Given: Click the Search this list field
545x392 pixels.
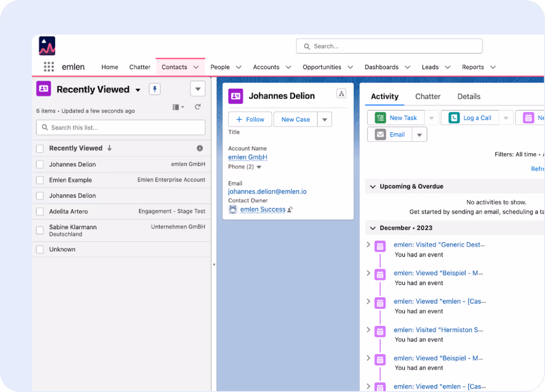Looking at the screenshot, I should pyautogui.click(x=121, y=127).
